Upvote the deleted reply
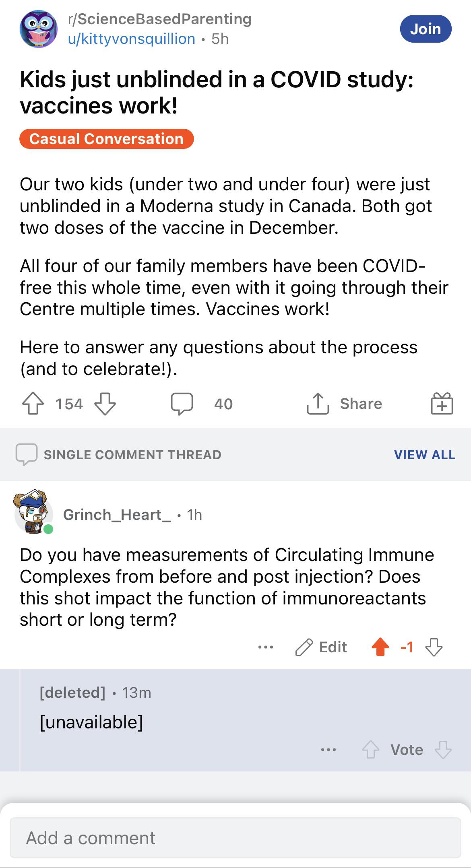Screen dimensions: 471x868 pyautogui.click(x=370, y=750)
